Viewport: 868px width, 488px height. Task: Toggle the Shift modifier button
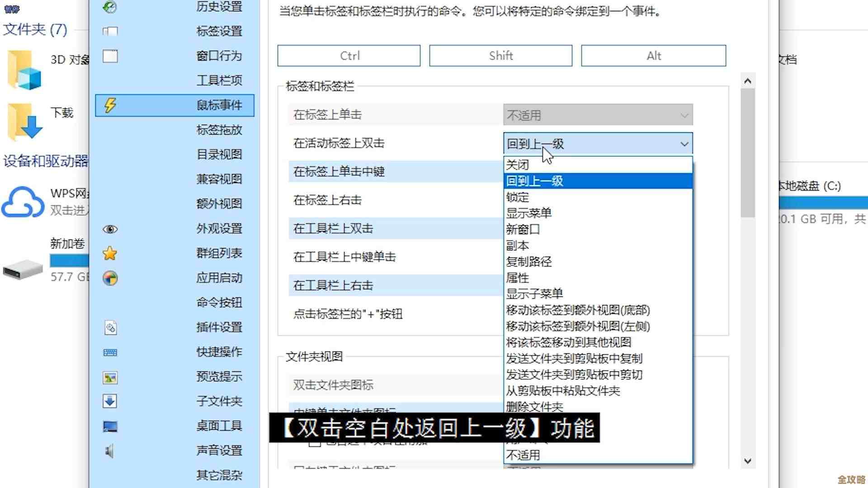click(500, 55)
